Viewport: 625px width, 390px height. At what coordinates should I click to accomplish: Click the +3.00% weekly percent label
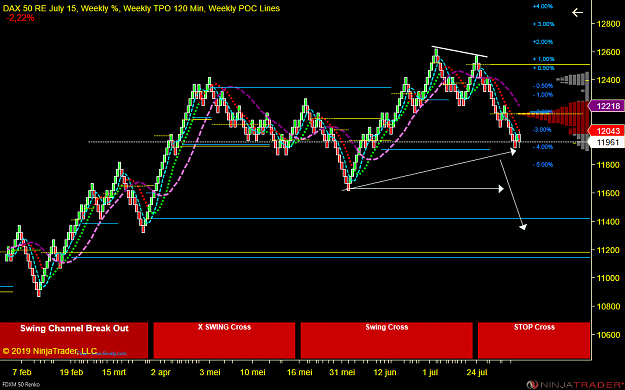coord(544,24)
